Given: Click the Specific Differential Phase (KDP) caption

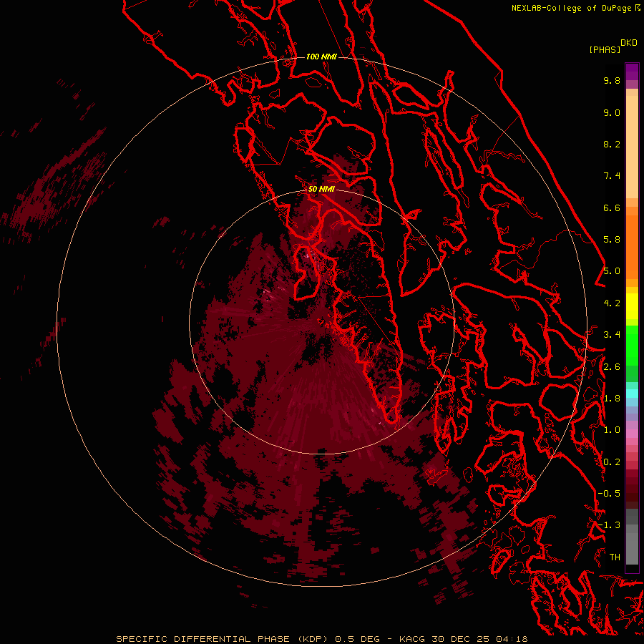Looking at the screenshot, I should [x=222, y=639].
